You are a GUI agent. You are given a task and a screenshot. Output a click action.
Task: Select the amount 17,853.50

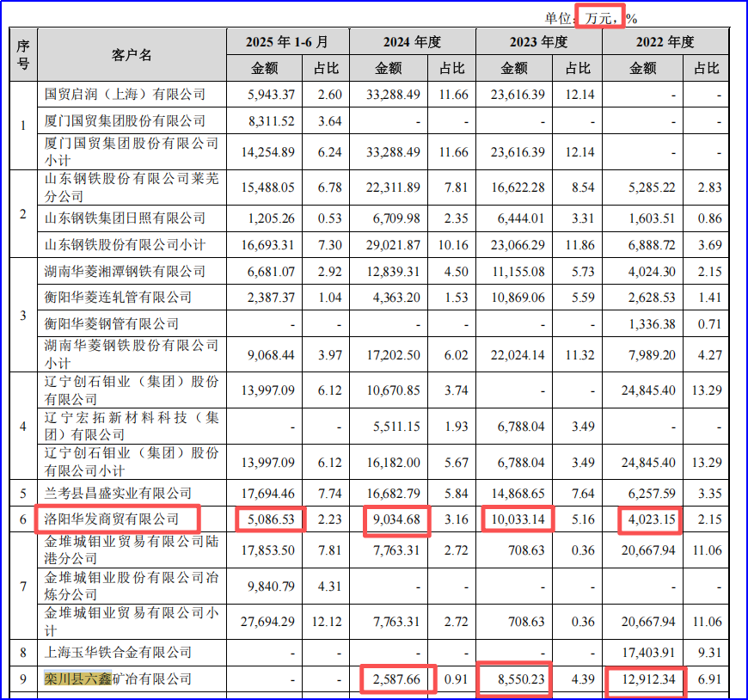coord(267,550)
